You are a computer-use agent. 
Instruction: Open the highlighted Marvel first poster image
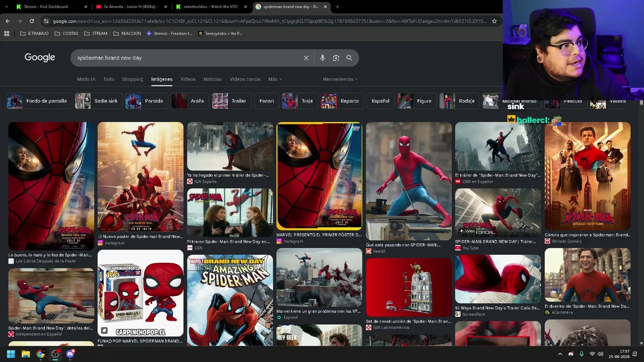pos(319,176)
